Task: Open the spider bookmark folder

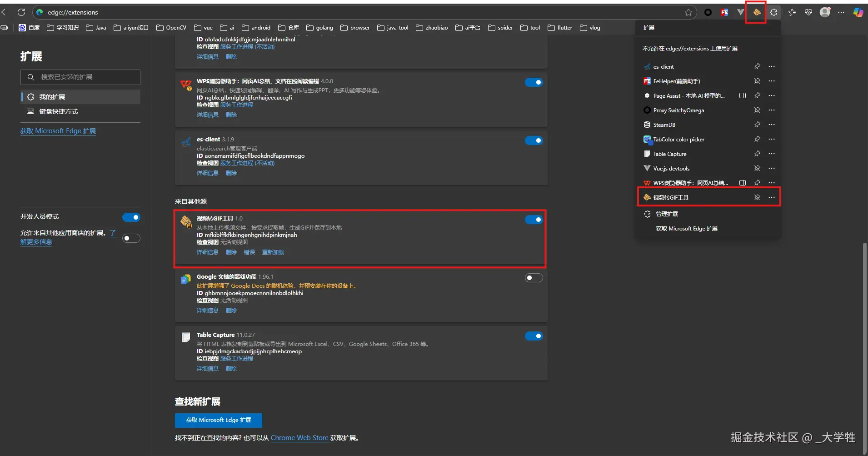Action: point(500,28)
